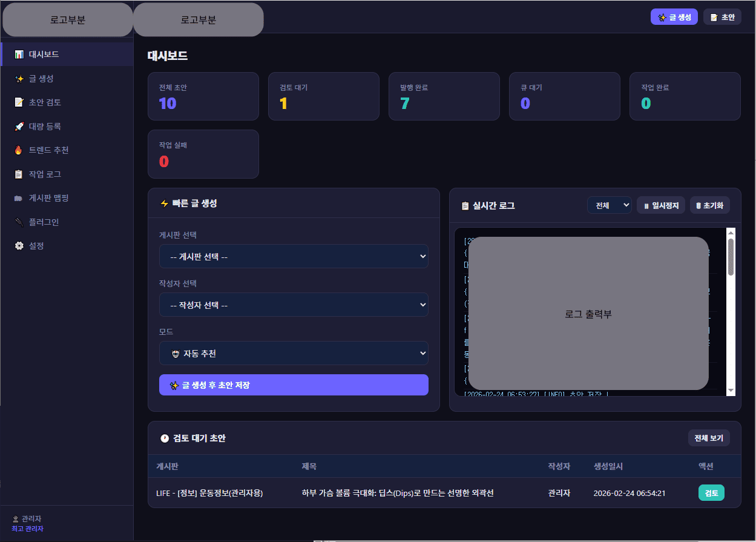756x542 pixels.
Task: Open the 전체 log filter dropdown
Action: pyautogui.click(x=609, y=205)
